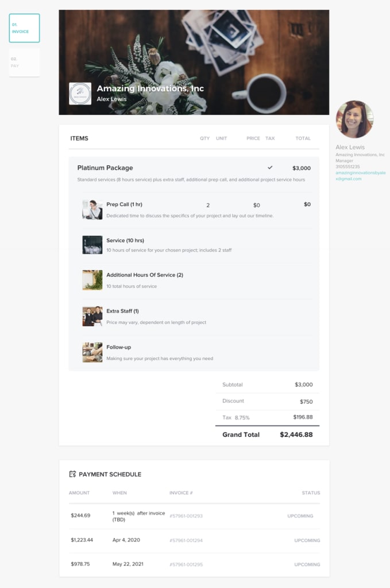Click the TOTAL column header
Screen dimensions: 390x588
(x=303, y=138)
